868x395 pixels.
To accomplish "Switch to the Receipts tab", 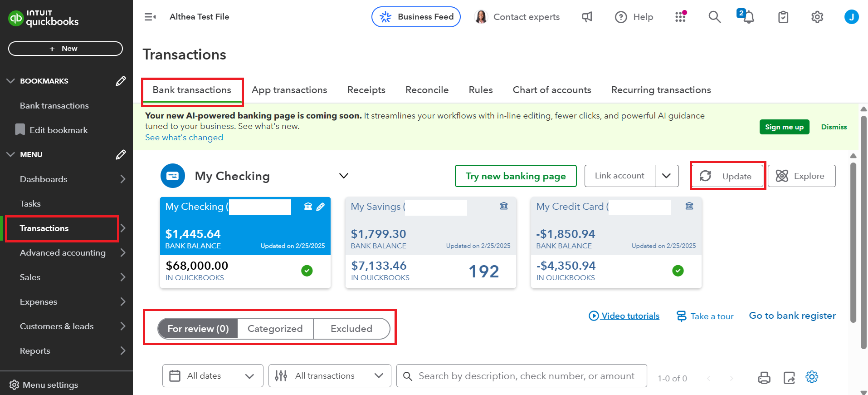I will (366, 90).
